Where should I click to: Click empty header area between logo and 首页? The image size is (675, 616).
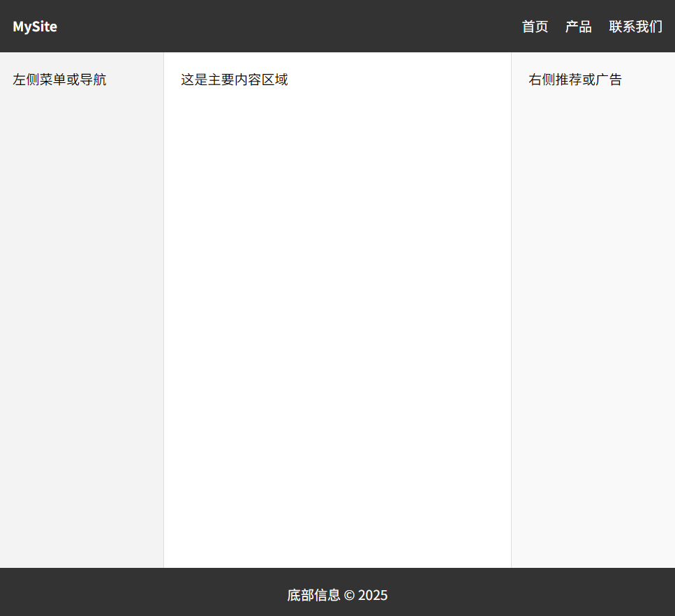click(279, 27)
